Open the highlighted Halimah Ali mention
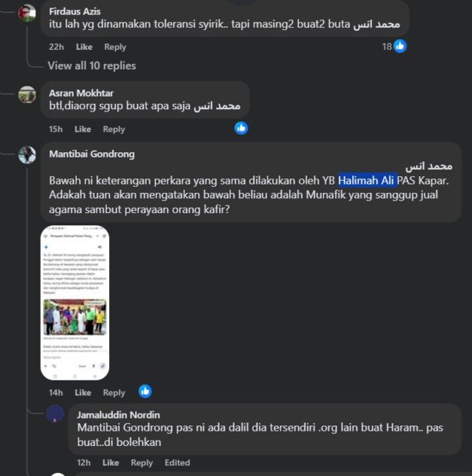The height and width of the screenshot is (476, 472). pyautogui.click(x=367, y=181)
